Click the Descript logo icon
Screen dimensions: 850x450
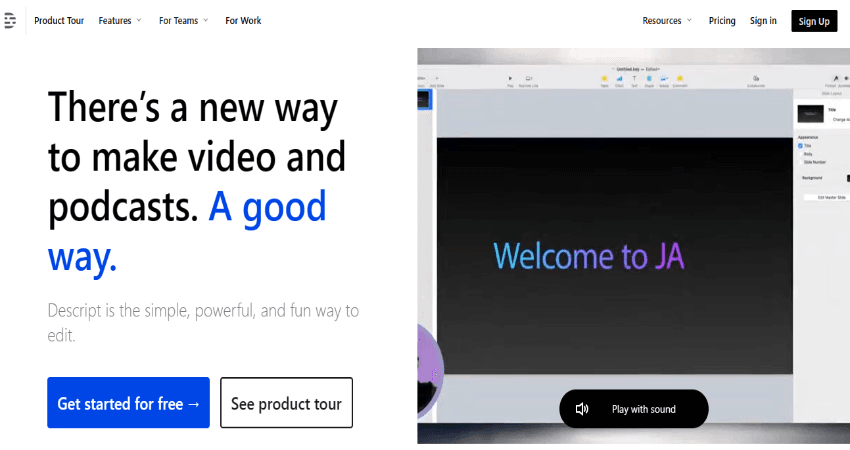click(x=10, y=21)
